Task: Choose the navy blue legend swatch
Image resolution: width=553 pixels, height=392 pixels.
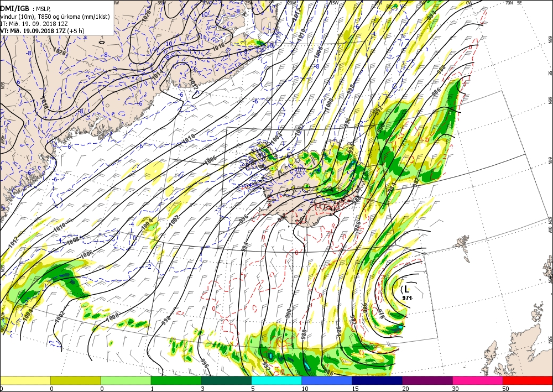Action: [x=377, y=380]
